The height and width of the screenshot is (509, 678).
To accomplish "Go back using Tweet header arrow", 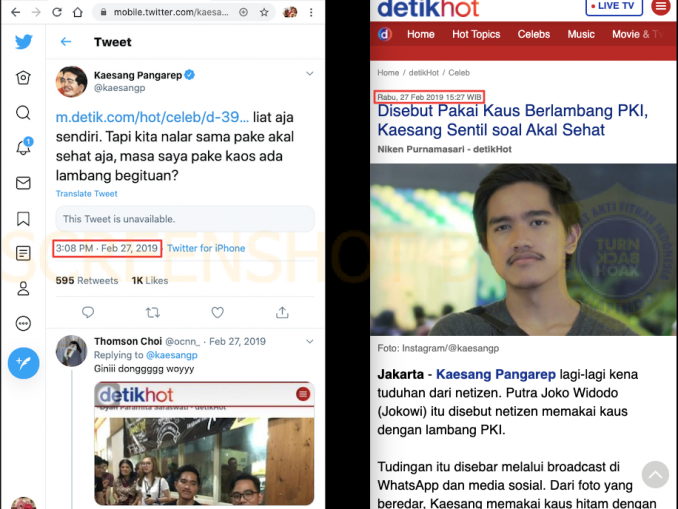I will (x=66, y=42).
